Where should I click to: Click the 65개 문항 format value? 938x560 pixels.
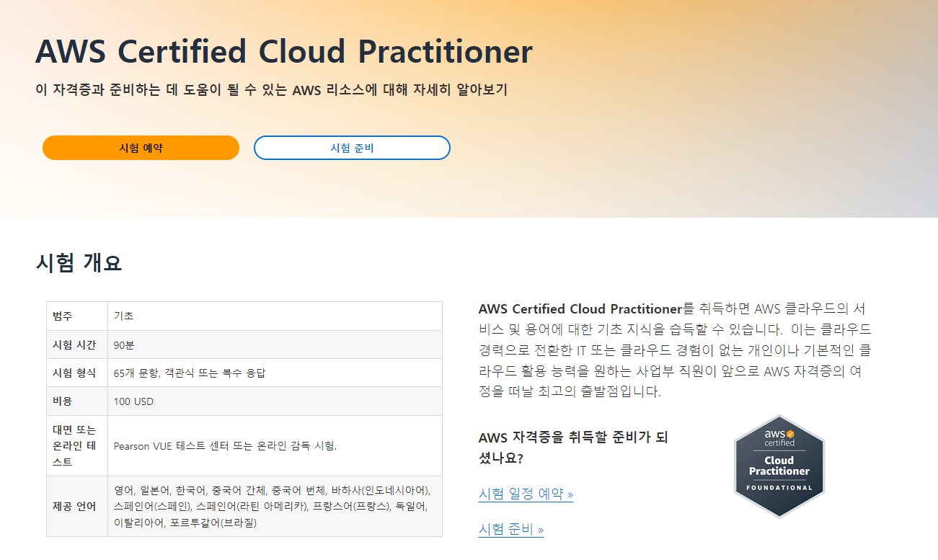click(190, 373)
